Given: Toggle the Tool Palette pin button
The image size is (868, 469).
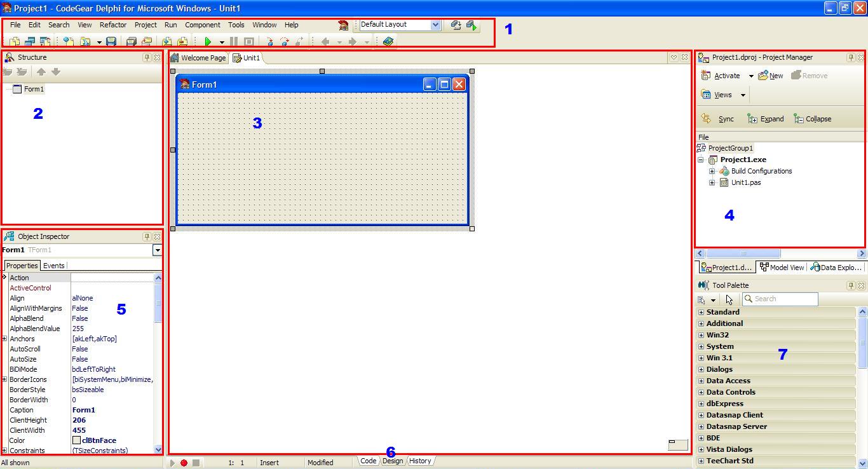Looking at the screenshot, I should pyautogui.click(x=851, y=285).
